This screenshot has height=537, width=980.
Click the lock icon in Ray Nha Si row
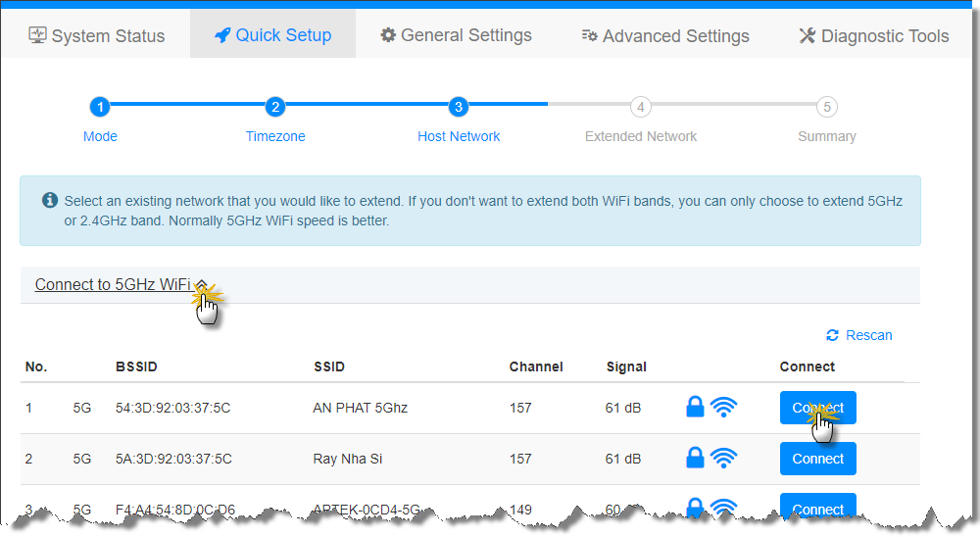[x=695, y=458]
